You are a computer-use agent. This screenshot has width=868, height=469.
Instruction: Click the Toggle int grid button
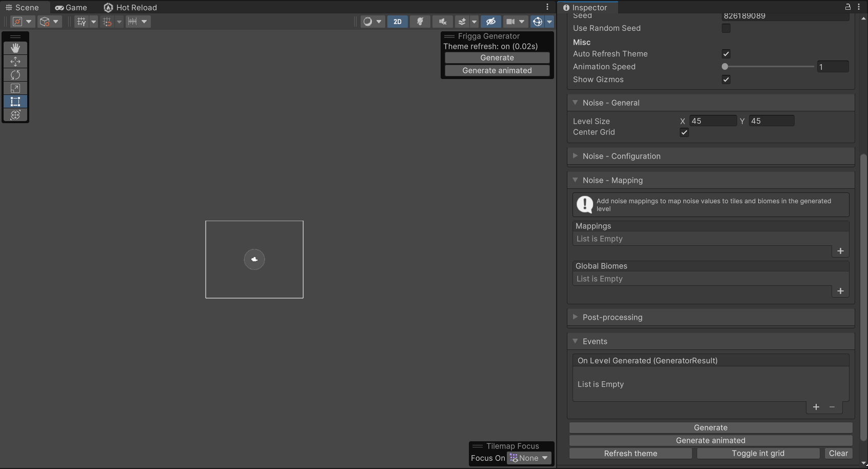point(758,453)
